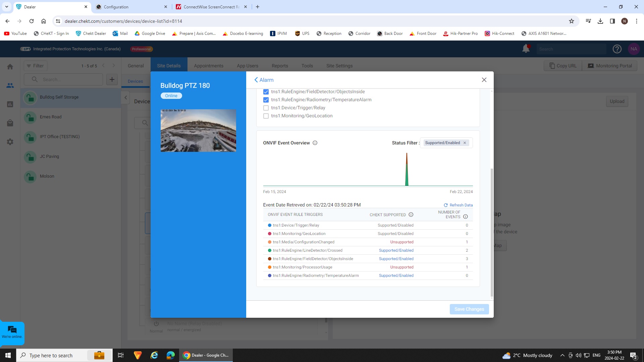Open the Site Settings tab
Viewport: 644px width, 362px height.
pos(339,66)
